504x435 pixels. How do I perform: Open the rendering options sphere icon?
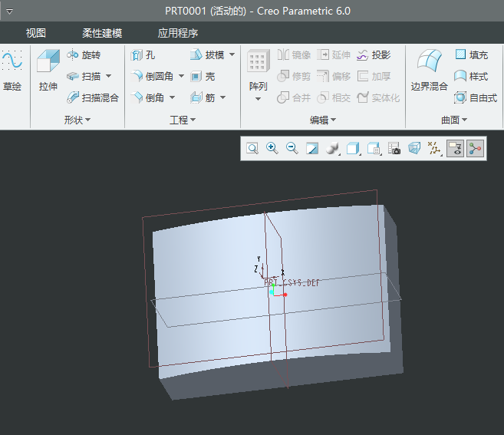(332, 149)
